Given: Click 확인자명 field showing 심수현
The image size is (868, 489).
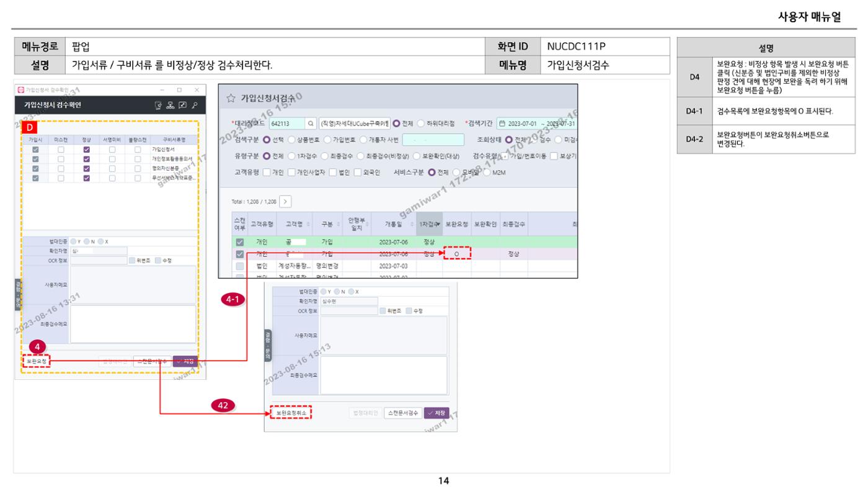Looking at the screenshot, I should (348, 301).
